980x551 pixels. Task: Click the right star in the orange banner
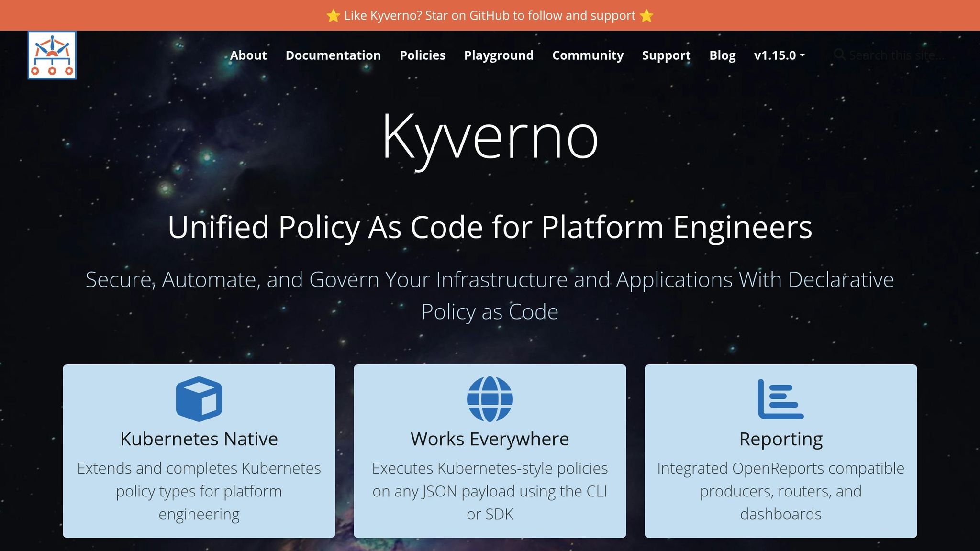(647, 15)
